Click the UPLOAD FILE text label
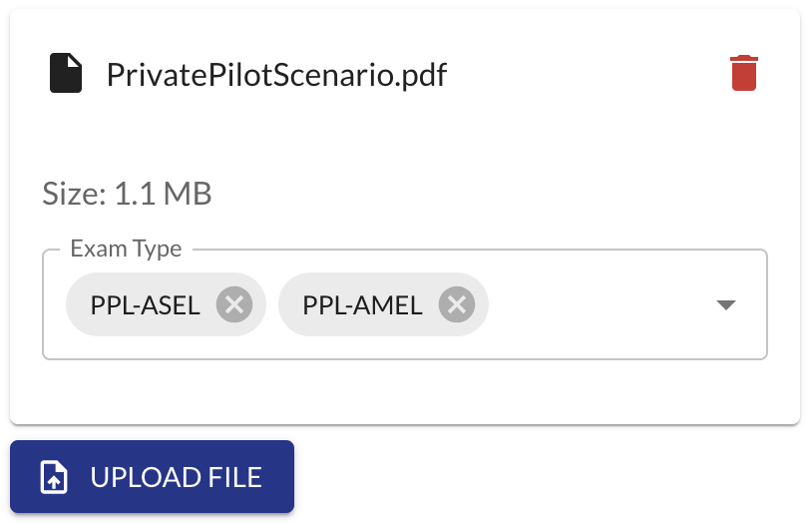Viewport: 812px width, 523px height. click(176, 477)
